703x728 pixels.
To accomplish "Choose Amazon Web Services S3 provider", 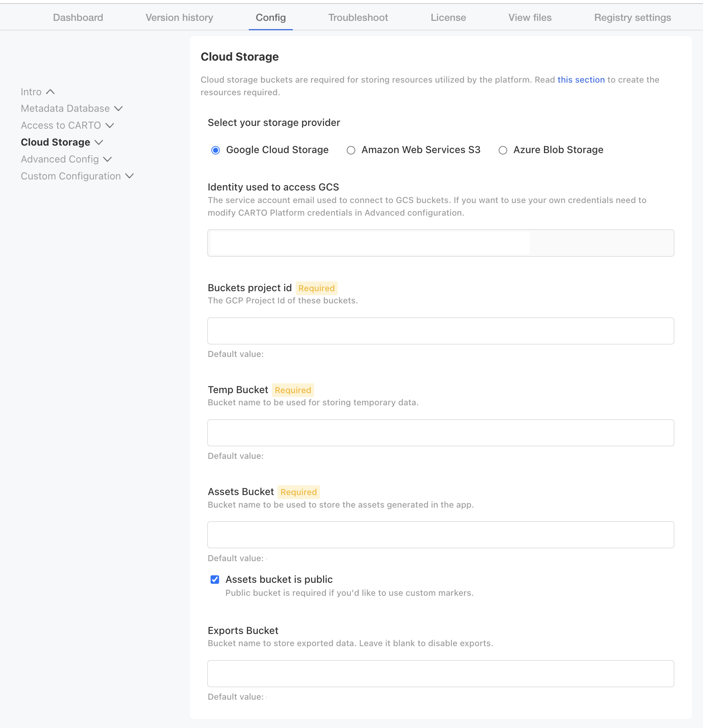I will [x=351, y=150].
